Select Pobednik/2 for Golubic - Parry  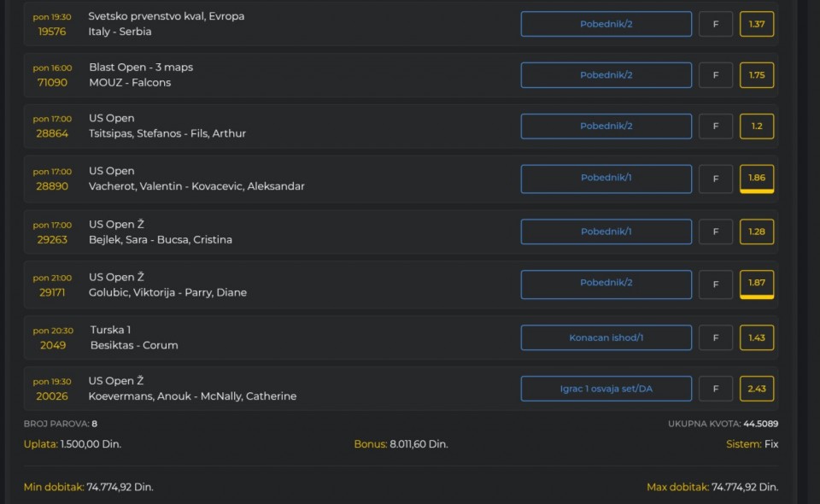[x=606, y=284]
